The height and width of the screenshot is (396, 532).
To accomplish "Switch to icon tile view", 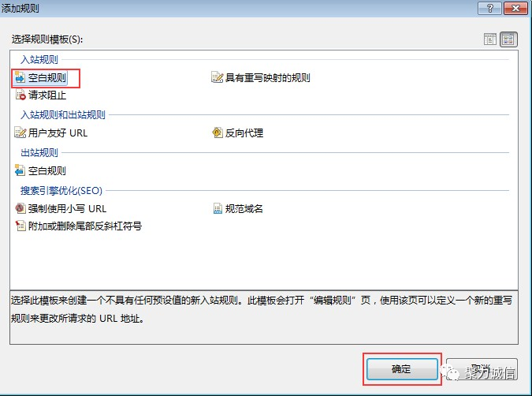I will coord(508,39).
